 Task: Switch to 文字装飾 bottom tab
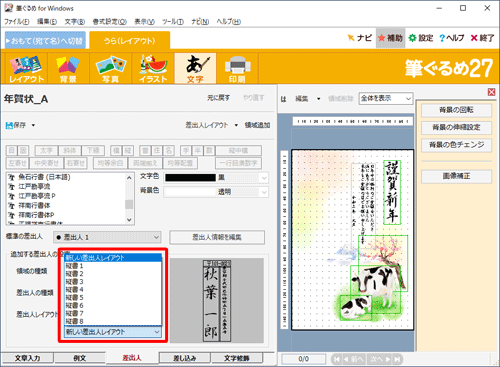pos(236,358)
